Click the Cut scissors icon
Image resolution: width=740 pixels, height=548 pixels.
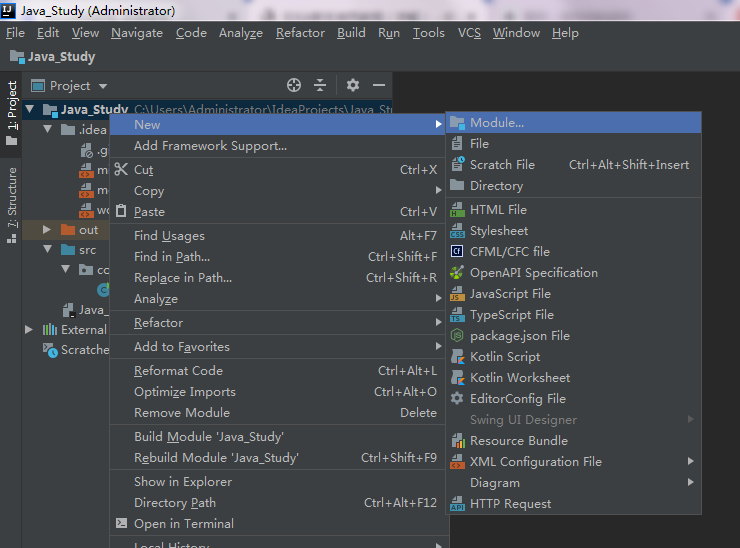[121, 169]
